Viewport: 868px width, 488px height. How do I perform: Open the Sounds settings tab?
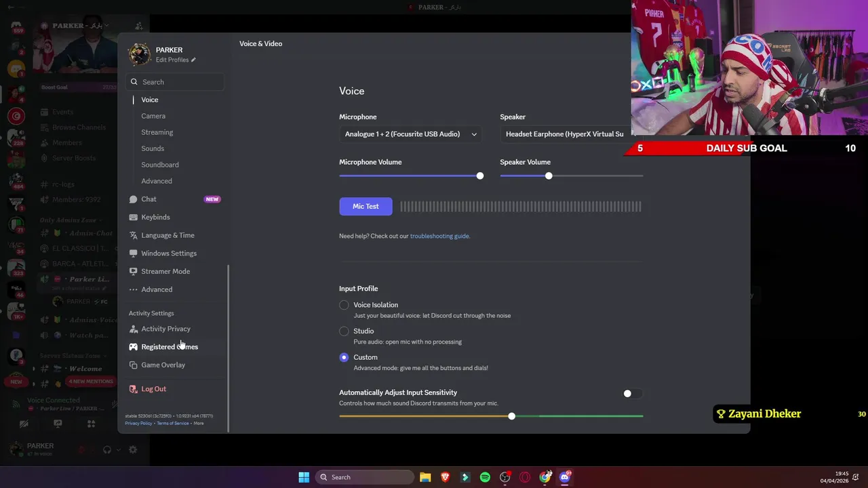(153, 148)
